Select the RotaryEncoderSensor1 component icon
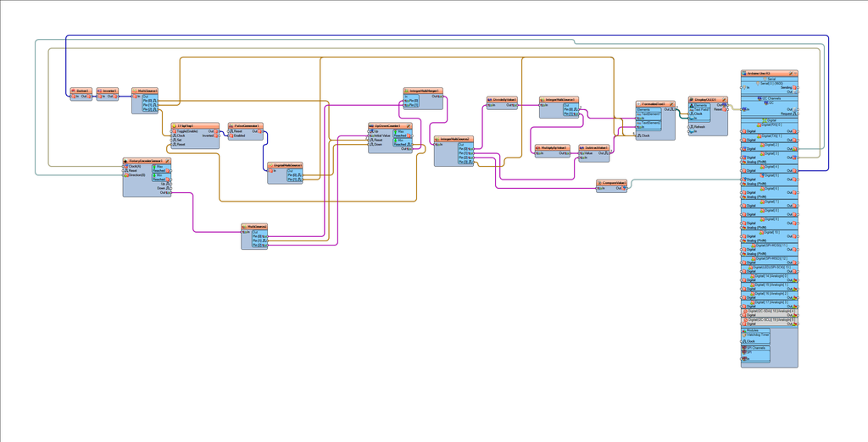 pyautogui.click(x=126, y=161)
